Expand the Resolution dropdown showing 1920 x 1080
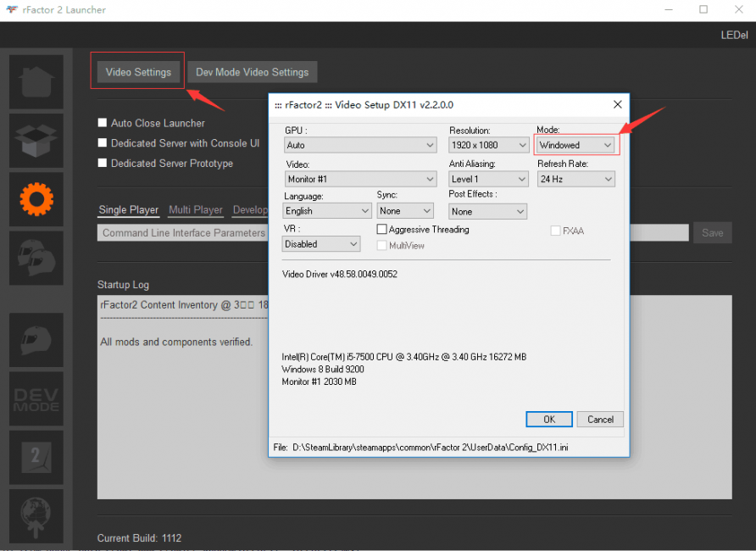 488,145
